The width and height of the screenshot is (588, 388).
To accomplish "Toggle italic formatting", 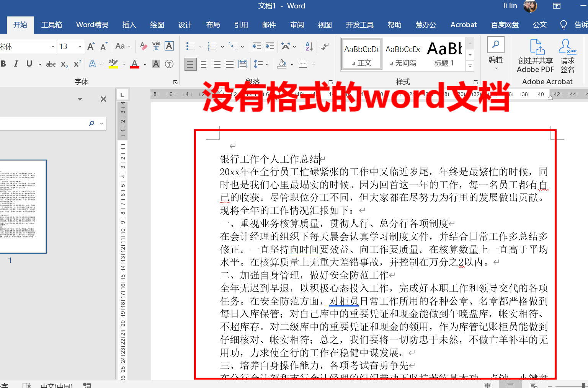I will pyautogui.click(x=16, y=64).
